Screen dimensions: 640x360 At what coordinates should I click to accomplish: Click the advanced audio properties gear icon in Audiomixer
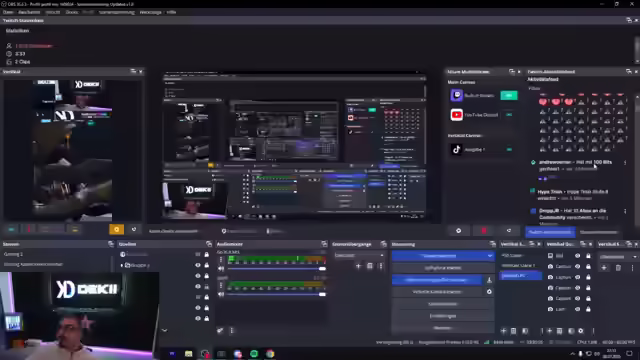point(220,330)
